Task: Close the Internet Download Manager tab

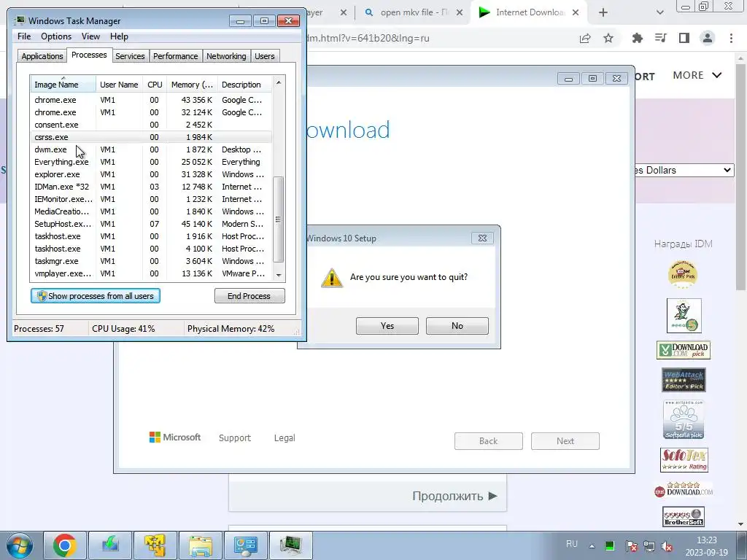Action: pyautogui.click(x=576, y=12)
